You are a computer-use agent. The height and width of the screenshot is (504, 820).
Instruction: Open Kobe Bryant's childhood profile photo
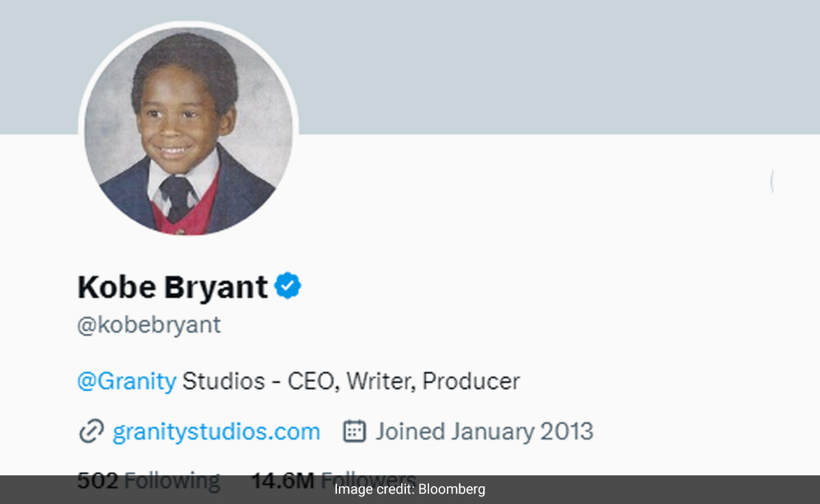[x=189, y=131]
